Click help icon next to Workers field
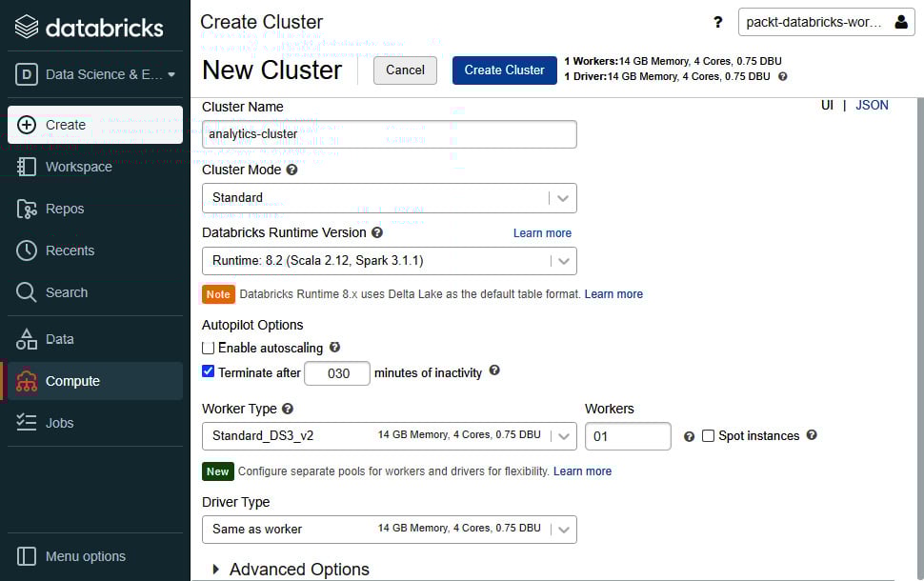 point(689,436)
